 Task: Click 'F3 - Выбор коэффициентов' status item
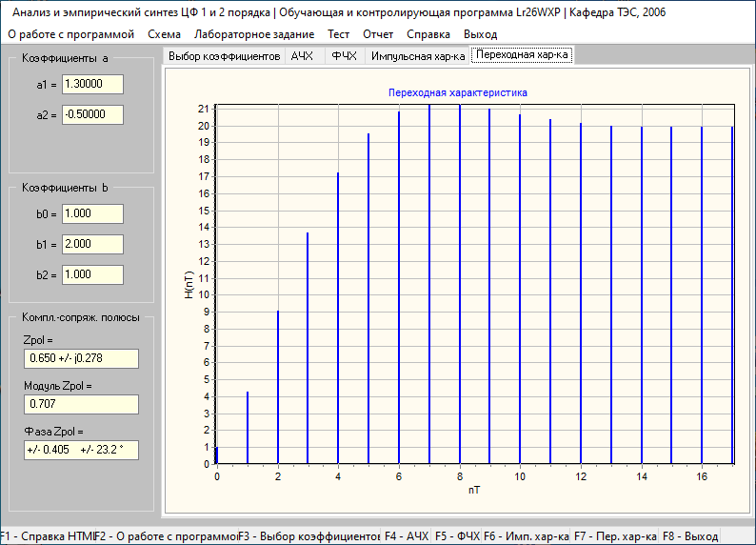coord(309,536)
